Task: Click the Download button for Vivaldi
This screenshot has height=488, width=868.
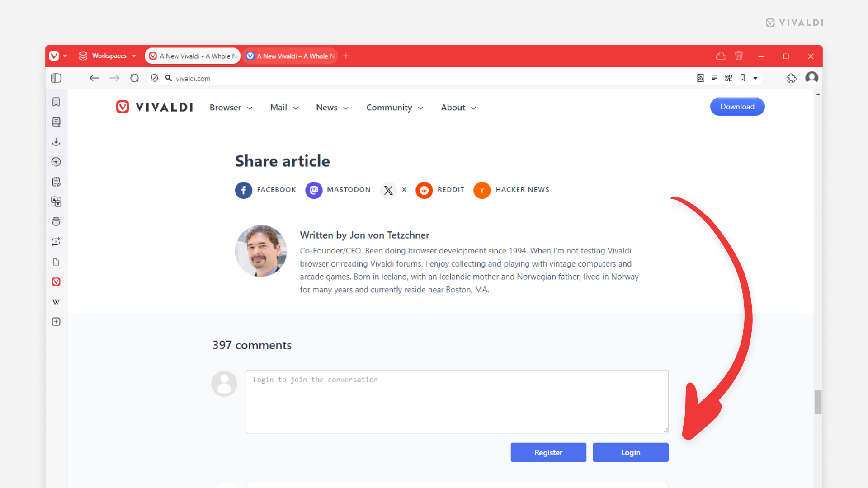Action: [x=737, y=107]
